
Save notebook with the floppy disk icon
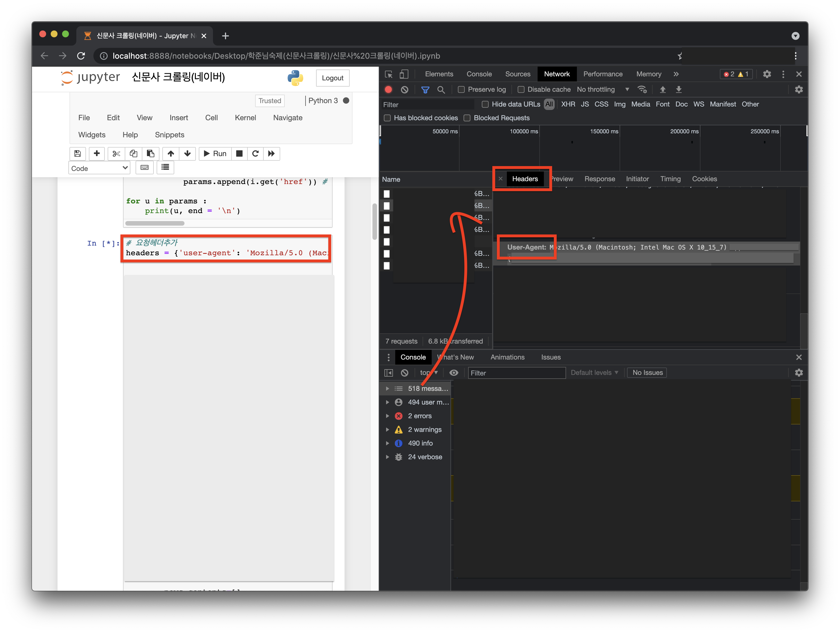(77, 154)
